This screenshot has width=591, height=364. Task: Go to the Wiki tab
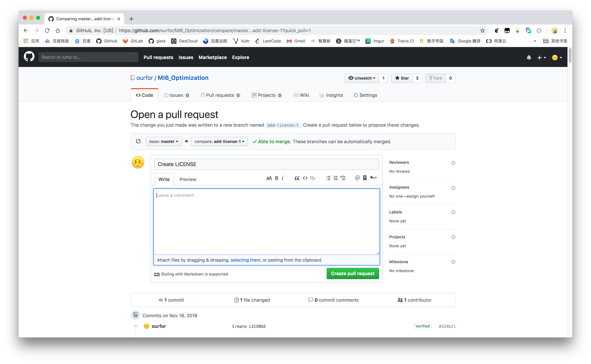301,95
